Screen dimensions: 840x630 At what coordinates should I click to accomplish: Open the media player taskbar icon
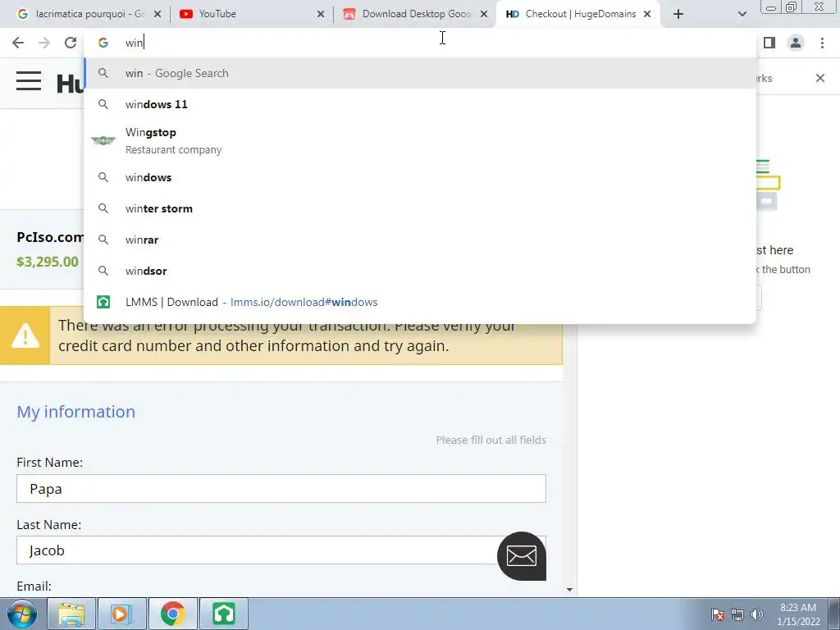[x=121, y=614]
